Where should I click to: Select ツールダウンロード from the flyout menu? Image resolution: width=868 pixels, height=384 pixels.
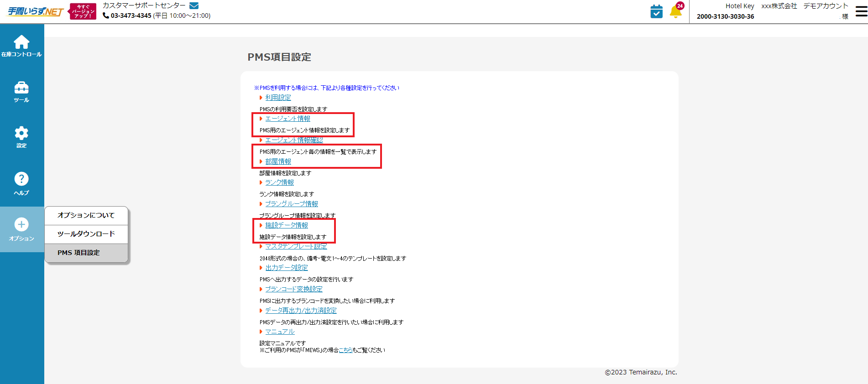click(86, 234)
